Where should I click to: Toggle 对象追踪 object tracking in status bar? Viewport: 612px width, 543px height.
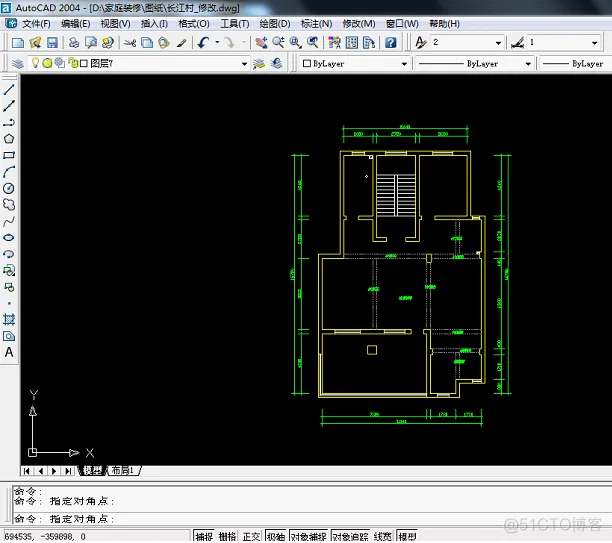point(350,537)
